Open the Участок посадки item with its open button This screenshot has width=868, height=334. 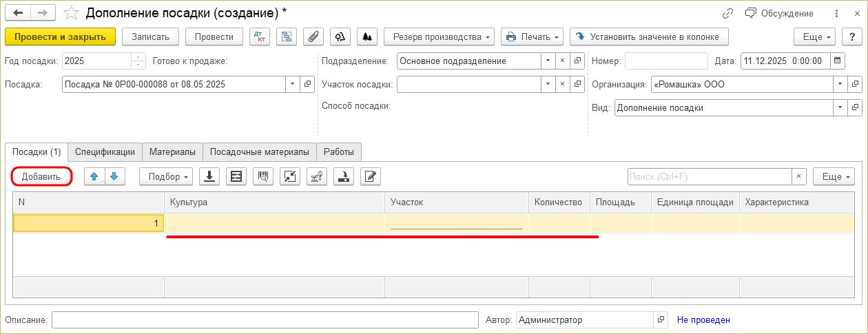click(577, 84)
